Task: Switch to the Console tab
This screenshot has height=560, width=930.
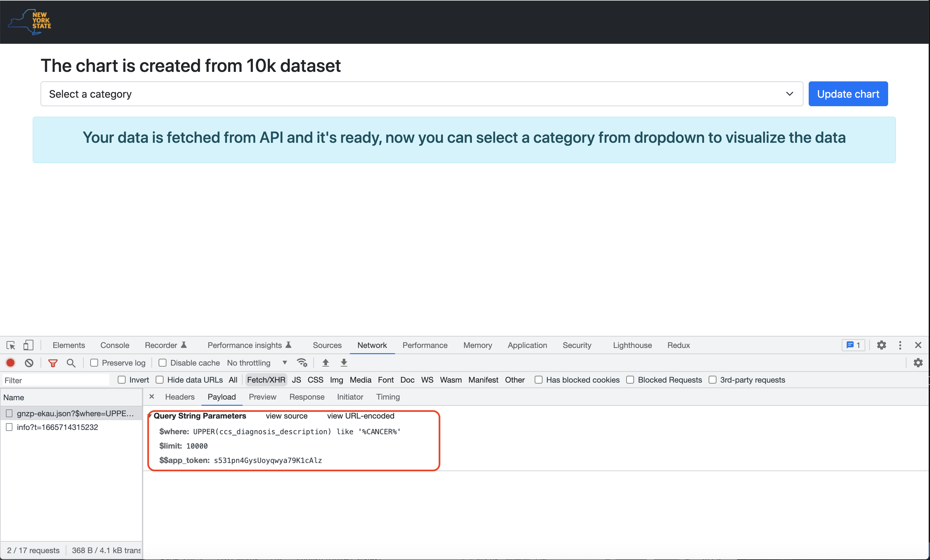Action: (x=115, y=345)
